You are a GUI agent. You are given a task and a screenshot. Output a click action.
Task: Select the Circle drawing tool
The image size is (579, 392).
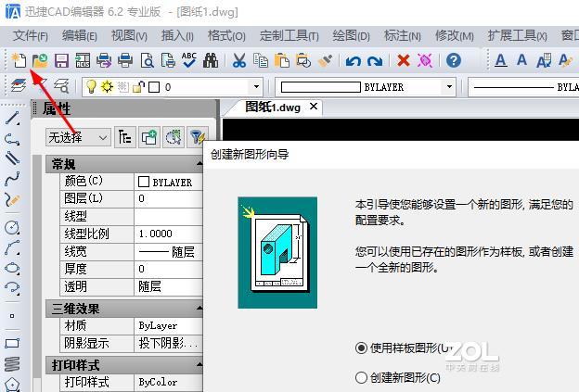click(x=12, y=227)
